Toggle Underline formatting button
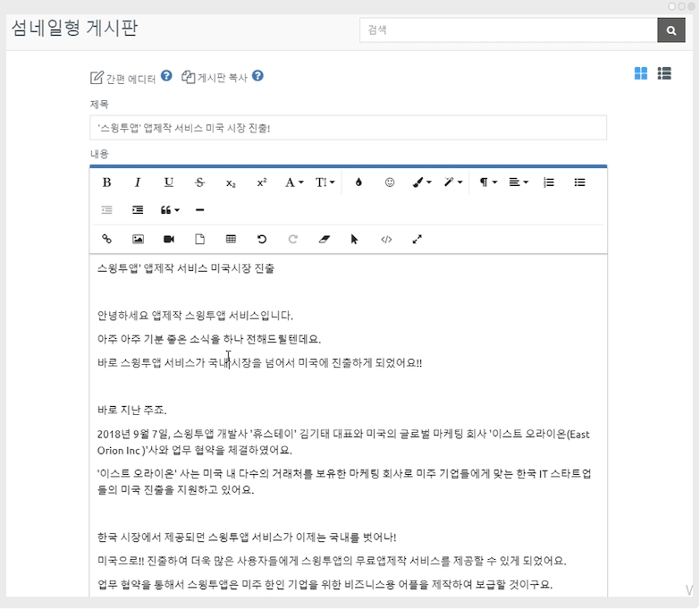The width and height of the screenshot is (700, 610). (x=169, y=182)
